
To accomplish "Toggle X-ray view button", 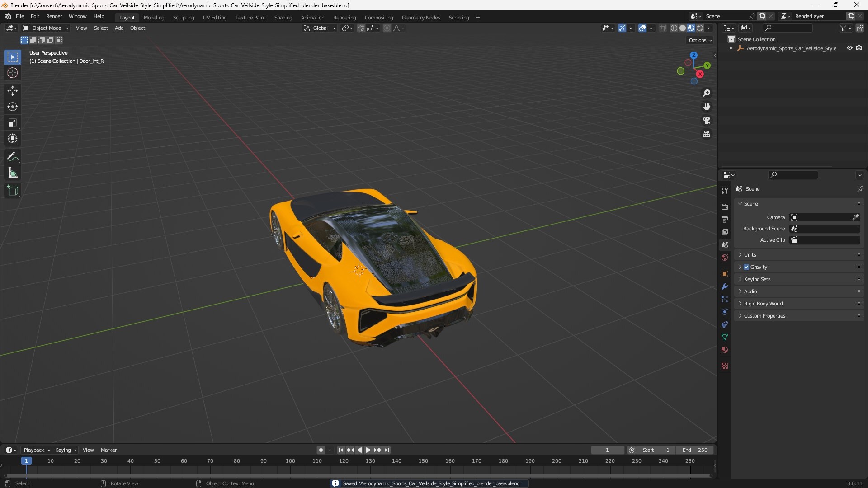I will [662, 28].
